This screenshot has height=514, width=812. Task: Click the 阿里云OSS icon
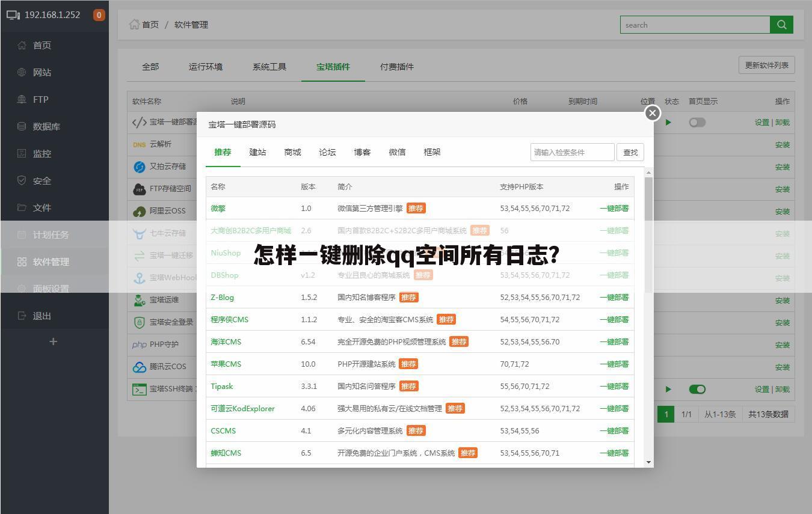[139, 212]
